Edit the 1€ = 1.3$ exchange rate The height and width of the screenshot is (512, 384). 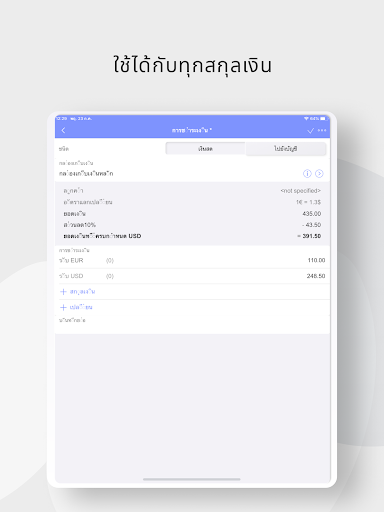[192, 202]
